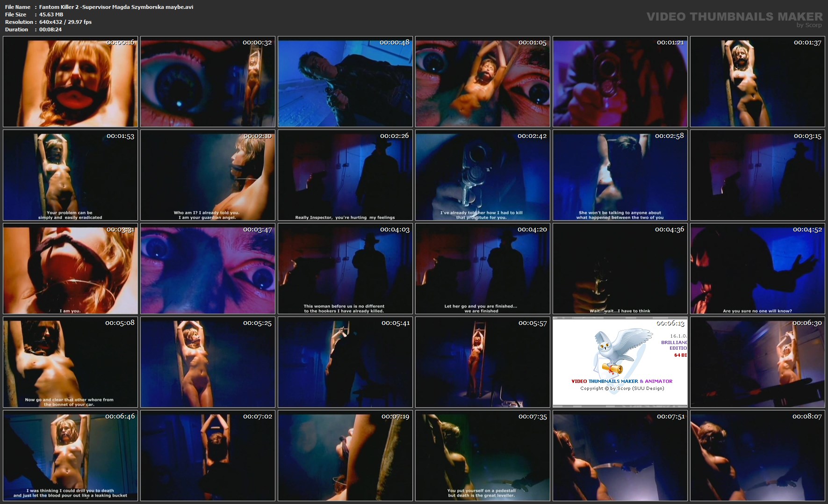Screen dimensions: 828x504
Task: Select the thumbnail timestamped 00:02:10
Action: click(x=208, y=175)
